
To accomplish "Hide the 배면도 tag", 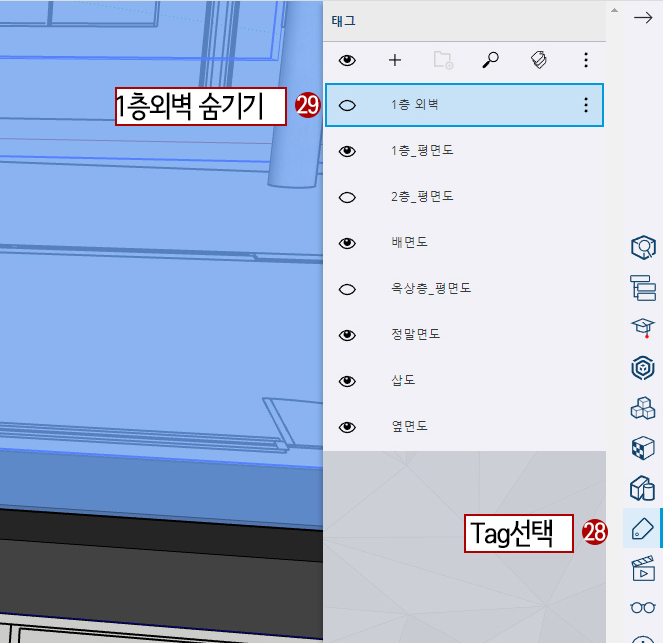I will [347, 243].
